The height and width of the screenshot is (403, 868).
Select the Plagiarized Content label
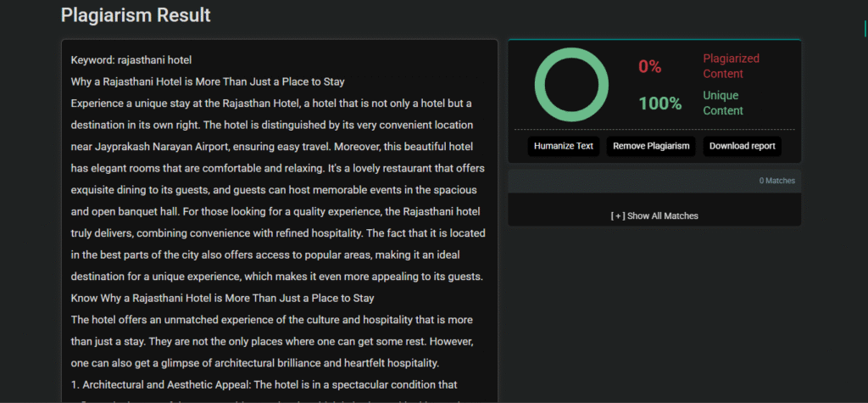point(731,66)
